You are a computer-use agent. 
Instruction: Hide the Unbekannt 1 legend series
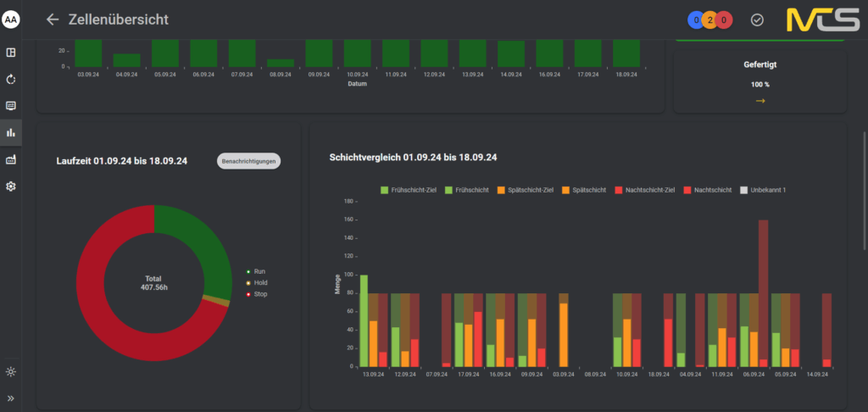point(763,190)
